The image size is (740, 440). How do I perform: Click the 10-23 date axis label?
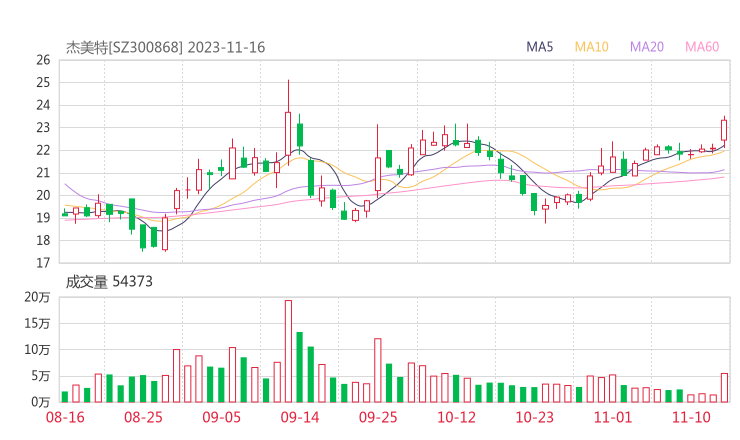tap(534, 417)
